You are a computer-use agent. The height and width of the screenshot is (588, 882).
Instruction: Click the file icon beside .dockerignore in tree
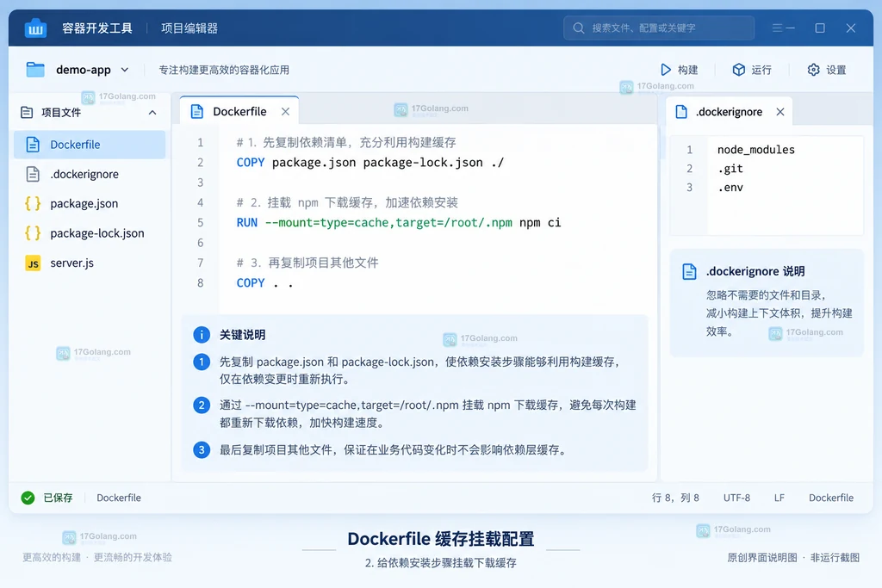click(34, 174)
